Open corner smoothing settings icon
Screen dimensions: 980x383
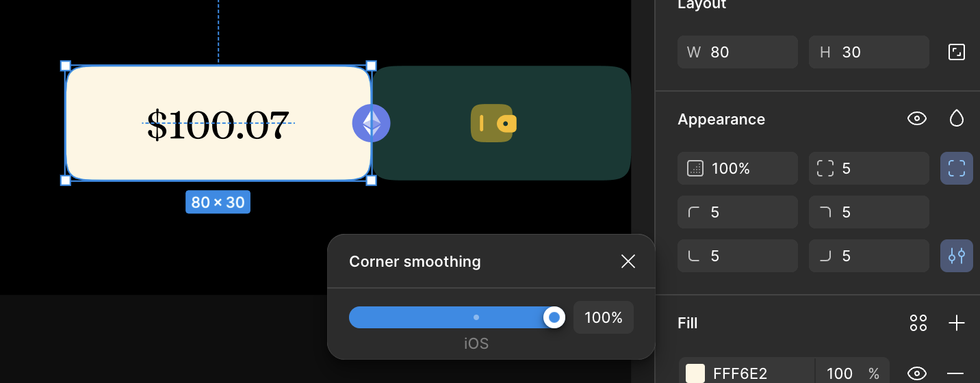pyautogui.click(x=957, y=256)
